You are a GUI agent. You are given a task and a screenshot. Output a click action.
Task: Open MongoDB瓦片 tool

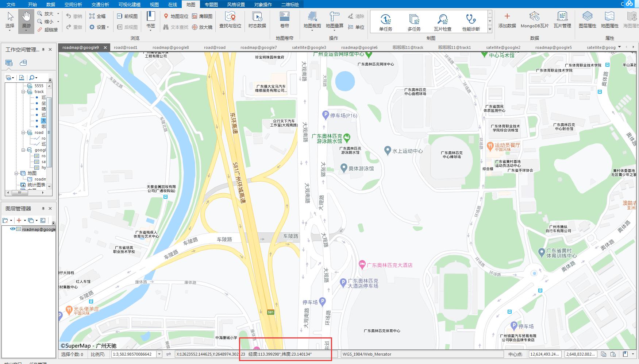coord(535,20)
